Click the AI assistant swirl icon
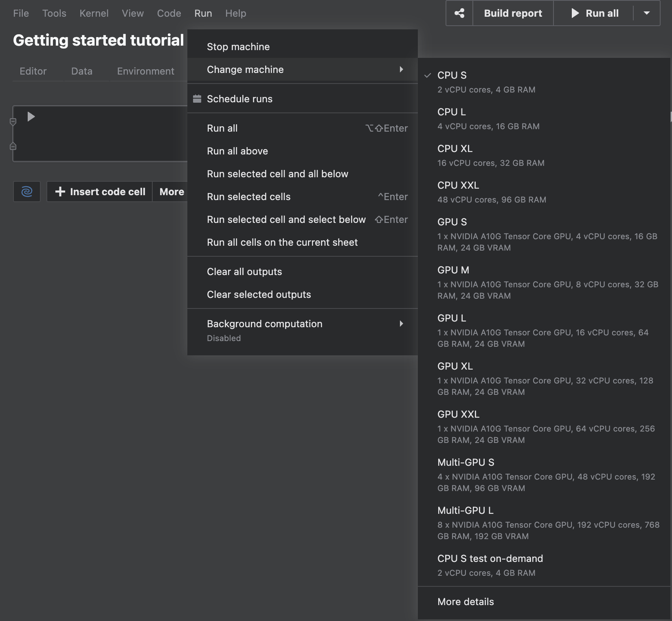The height and width of the screenshot is (621, 672). (x=27, y=192)
